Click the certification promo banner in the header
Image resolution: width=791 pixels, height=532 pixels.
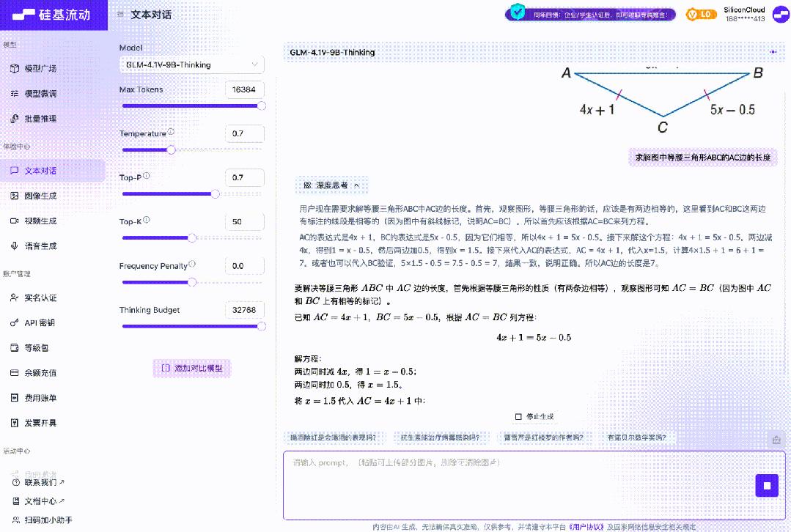pyautogui.click(x=590, y=14)
